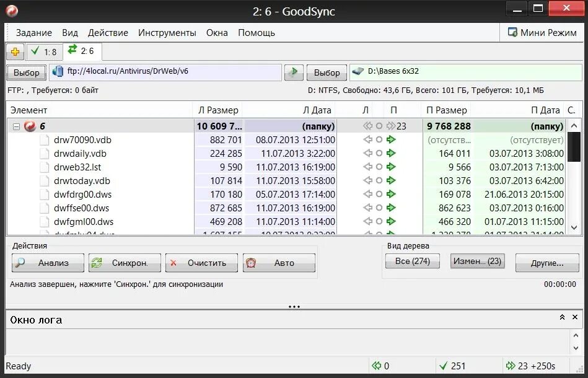Open the Окна menu
This screenshot has height=378, width=588.
(217, 33)
